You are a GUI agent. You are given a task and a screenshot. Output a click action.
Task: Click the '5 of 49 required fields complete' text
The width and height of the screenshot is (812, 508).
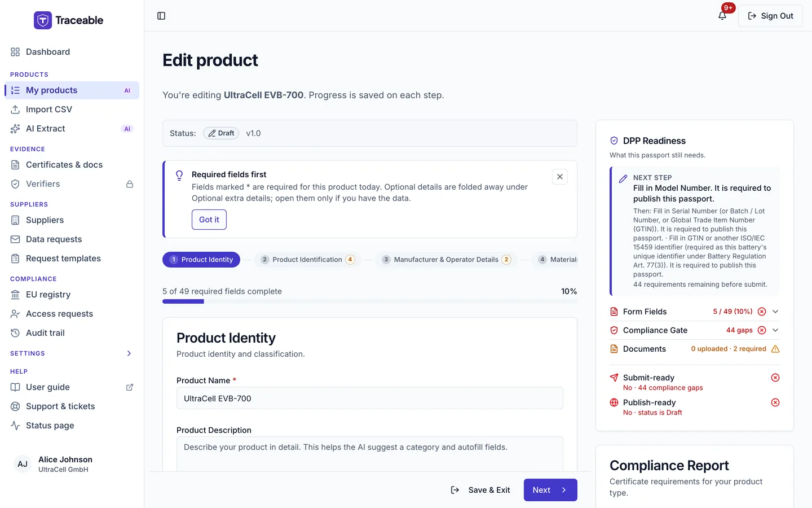[222, 291]
